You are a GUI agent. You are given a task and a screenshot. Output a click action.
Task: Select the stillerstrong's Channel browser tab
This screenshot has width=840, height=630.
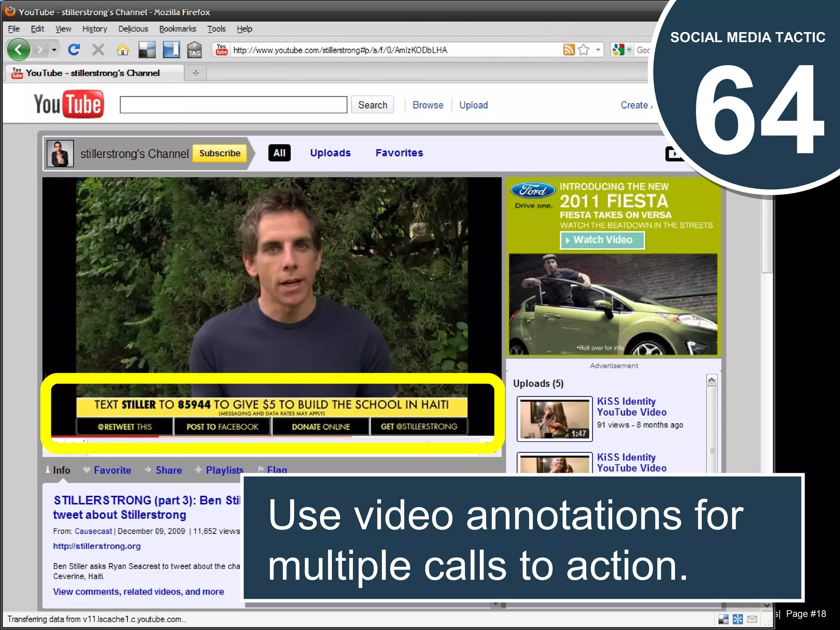(94, 73)
